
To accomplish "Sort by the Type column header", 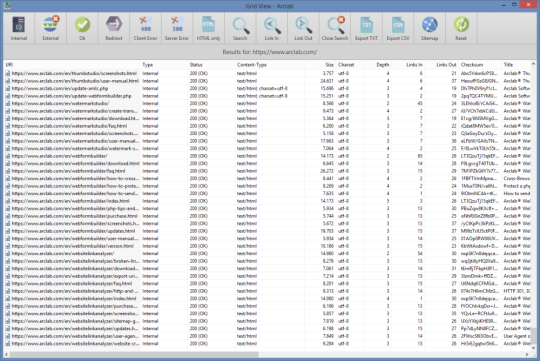I will [164, 65].
